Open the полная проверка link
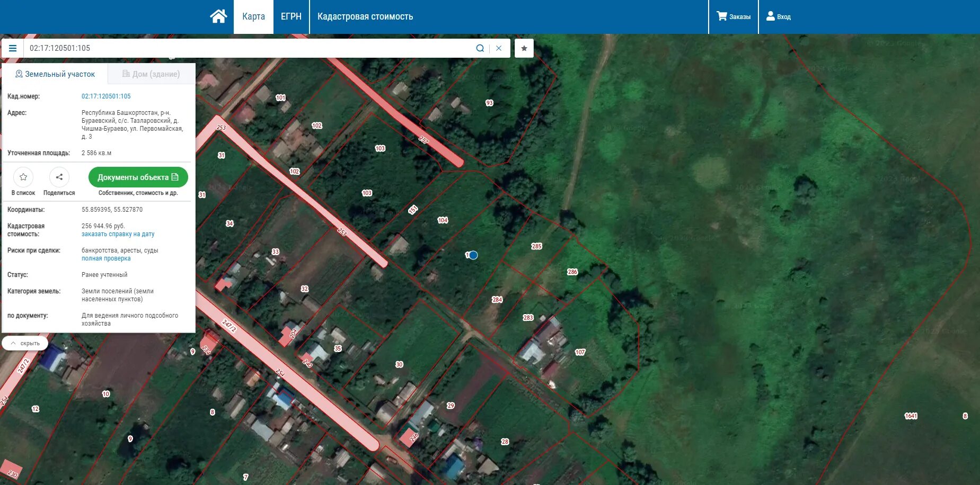This screenshot has width=980, height=485. point(106,258)
